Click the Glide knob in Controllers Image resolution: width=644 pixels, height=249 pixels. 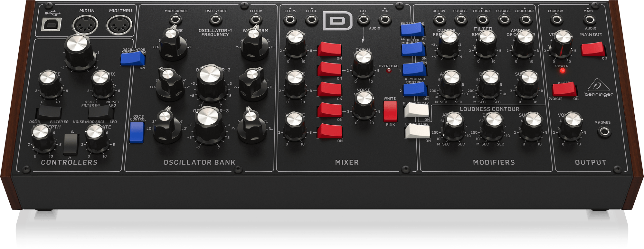click(x=49, y=84)
